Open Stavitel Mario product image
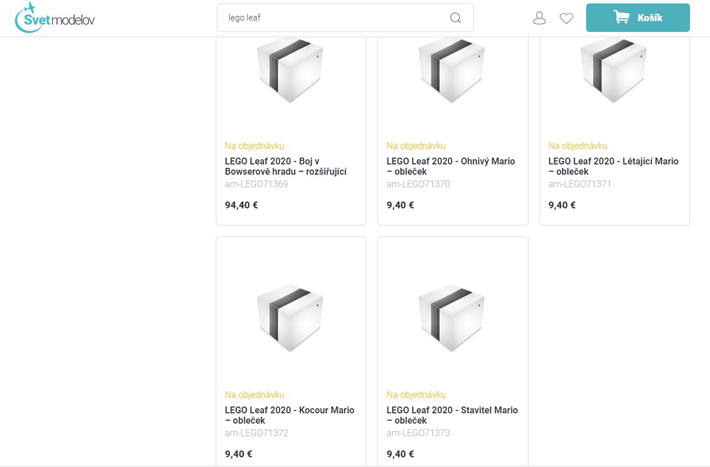This screenshot has height=467, width=710. tap(452, 317)
